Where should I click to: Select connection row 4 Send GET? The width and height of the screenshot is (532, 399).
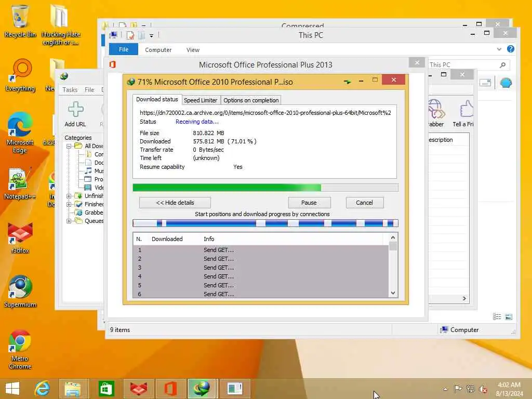tap(261, 276)
